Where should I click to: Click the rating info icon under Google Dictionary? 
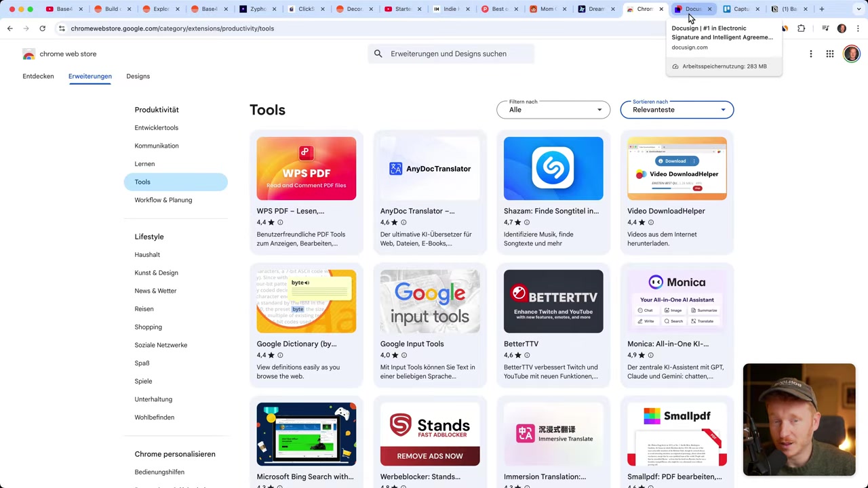pos(280,355)
